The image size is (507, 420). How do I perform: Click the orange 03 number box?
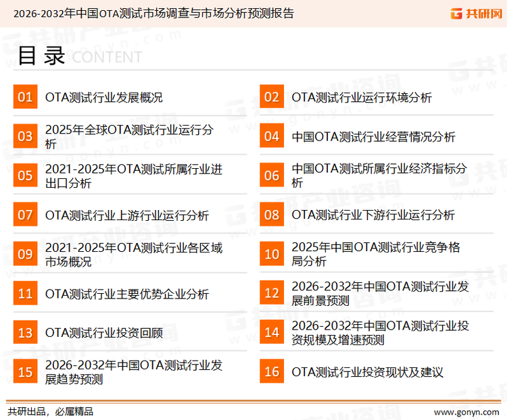(x=25, y=136)
